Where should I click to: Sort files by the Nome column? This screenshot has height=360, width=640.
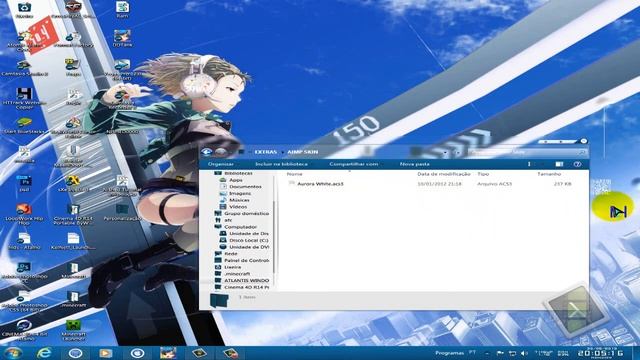(294, 174)
